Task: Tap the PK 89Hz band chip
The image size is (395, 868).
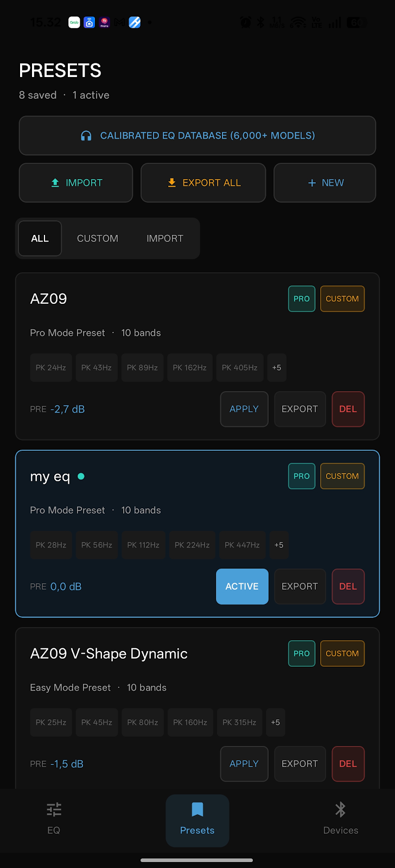Action: click(142, 368)
